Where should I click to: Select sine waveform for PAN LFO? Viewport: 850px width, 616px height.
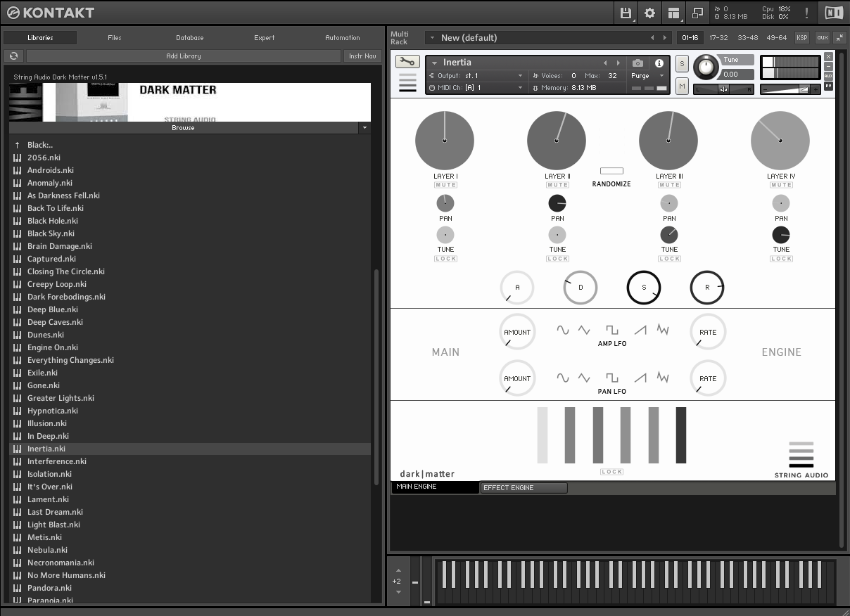point(563,378)
